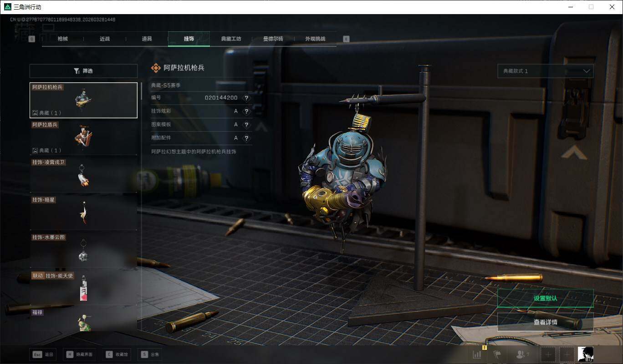Open the 道具 tab
This screenshot has width=623, height=364.
(x=147, y=39)
